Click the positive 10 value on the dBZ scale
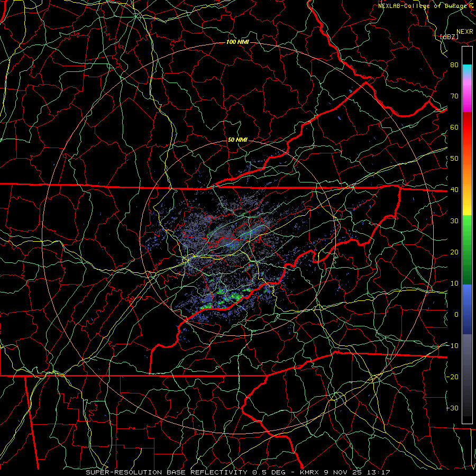This screenshot has height=476, width=476. click(454, 284)
